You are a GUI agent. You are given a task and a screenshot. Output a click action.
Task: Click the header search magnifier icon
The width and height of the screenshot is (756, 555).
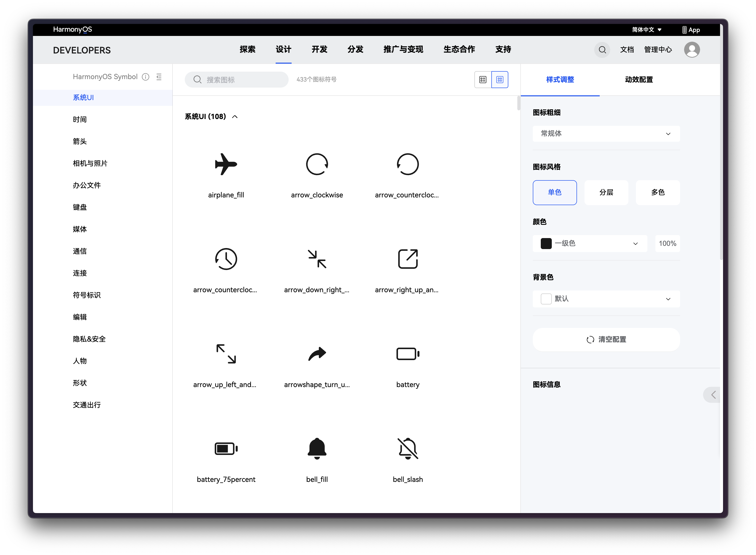pos(602,50)
